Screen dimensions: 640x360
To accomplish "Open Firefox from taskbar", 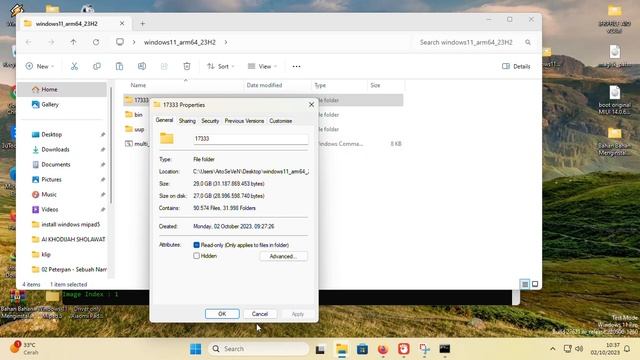I will pyautogui.click(x=383, y=349).
